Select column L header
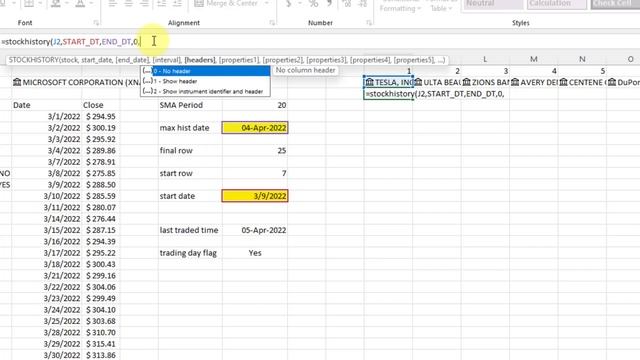 tap(485, 60)
